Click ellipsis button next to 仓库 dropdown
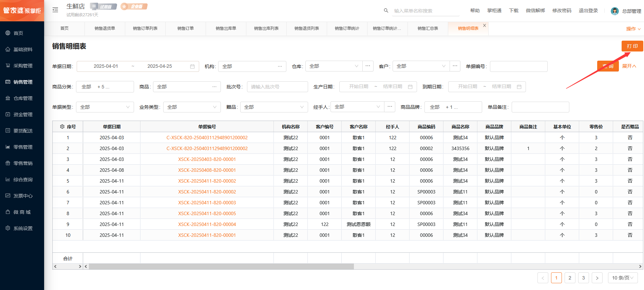The height and width of the screenshot is (290, 644). [368, 66]
